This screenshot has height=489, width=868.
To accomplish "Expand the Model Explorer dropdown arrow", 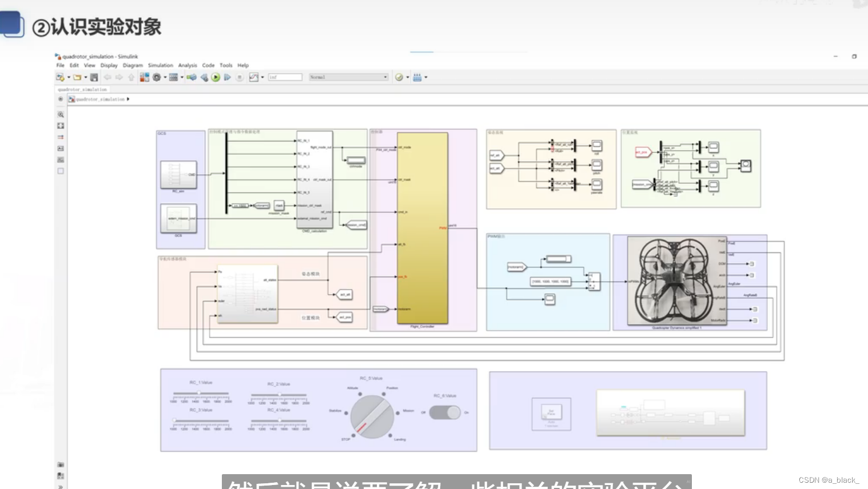I will click(x=182, y=77).
